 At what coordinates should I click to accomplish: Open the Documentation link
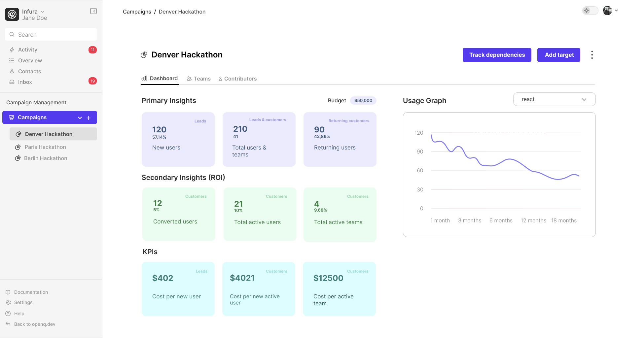point(31,292)
